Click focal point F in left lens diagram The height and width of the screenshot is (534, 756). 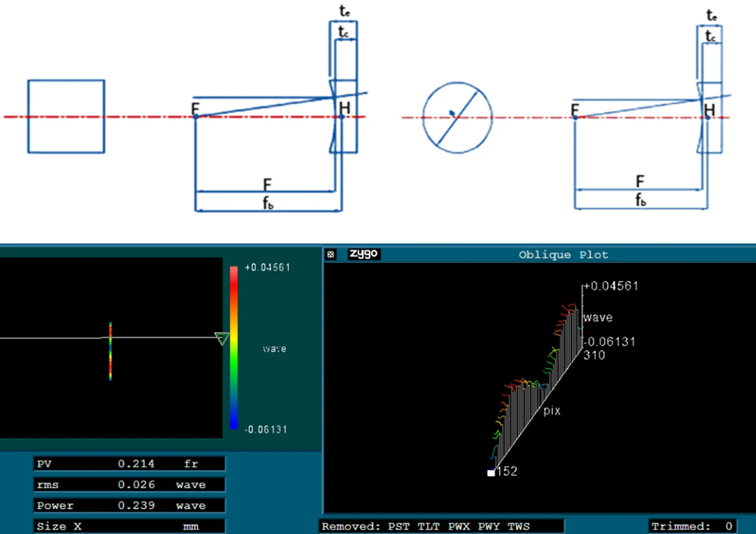[x=196, y=116]
